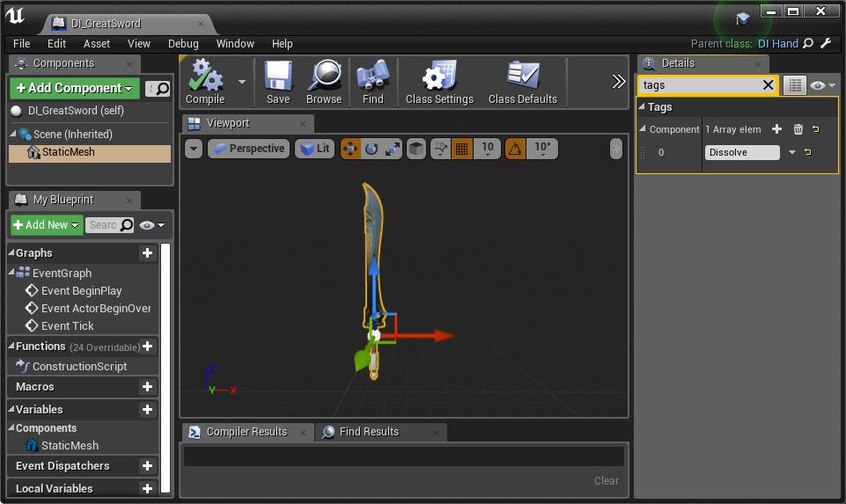Open the DI Hand parent class link
The image size is (846, 504).
(x=777, y=43)
